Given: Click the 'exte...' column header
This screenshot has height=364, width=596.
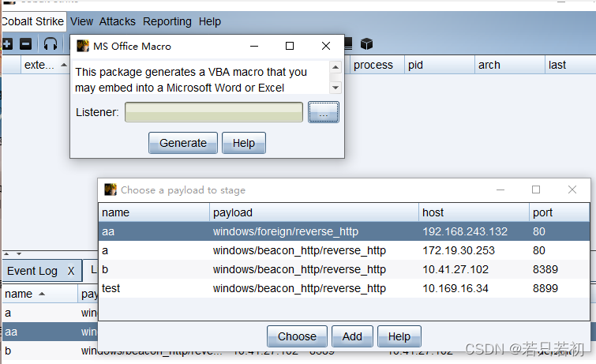Looking at the screenshot, I should (45, 65).
